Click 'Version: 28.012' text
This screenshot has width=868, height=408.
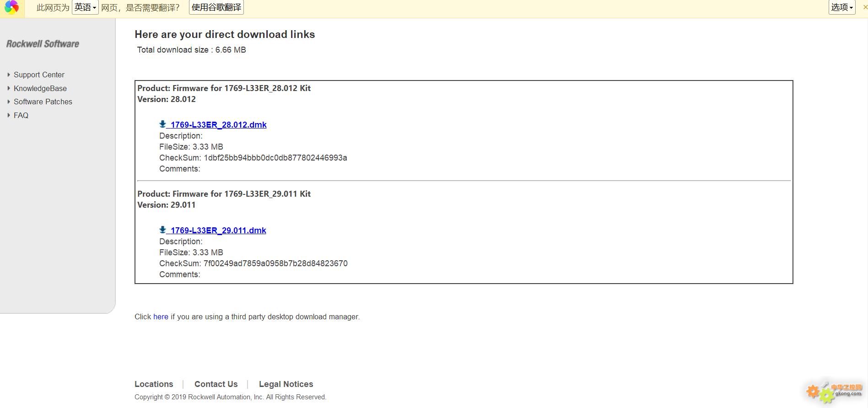coord(167,99)
